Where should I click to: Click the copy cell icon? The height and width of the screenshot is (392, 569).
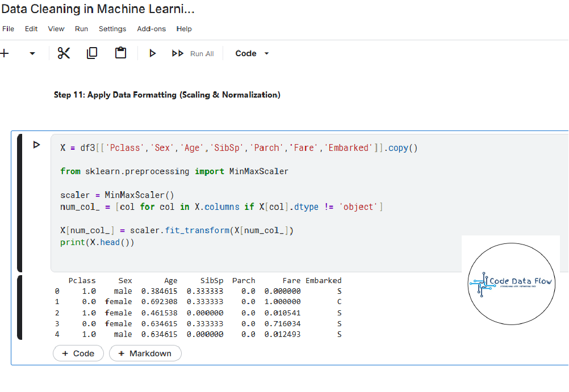click(x=92, y=53)
